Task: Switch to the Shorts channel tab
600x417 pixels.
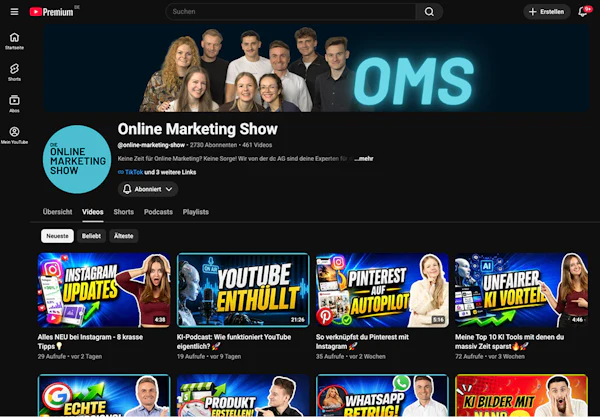Action: tap(124, 212)
